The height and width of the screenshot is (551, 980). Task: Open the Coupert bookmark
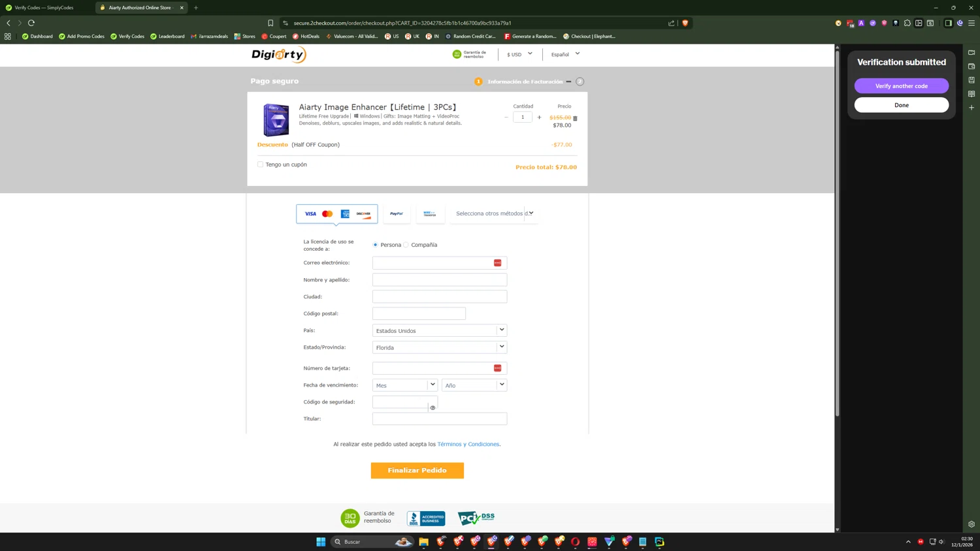pyautogui.click(x=274, y=37)
